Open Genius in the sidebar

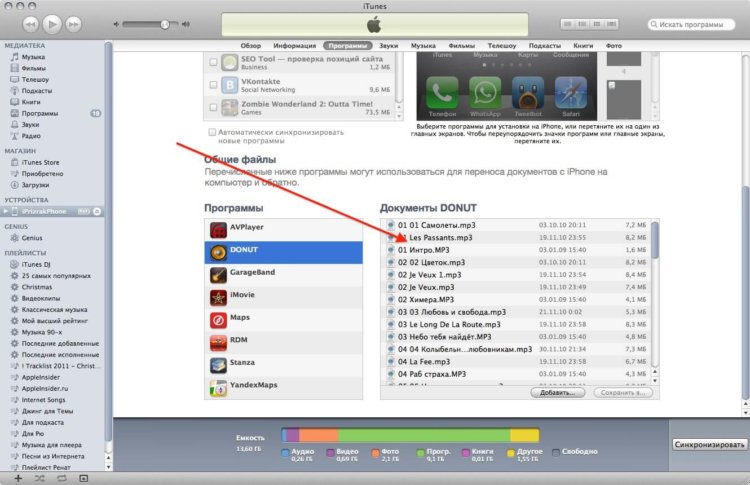(x=32, y=238)
